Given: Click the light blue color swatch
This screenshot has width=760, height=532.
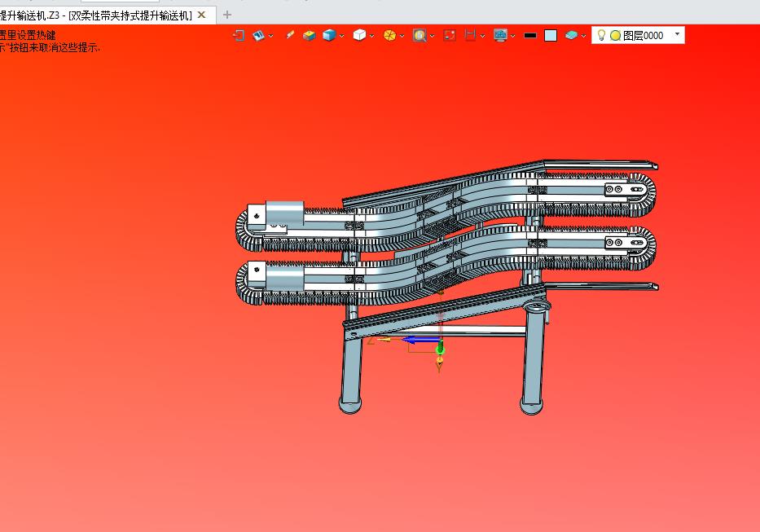Looking at the screenshot, I should [x=551, y=35].
